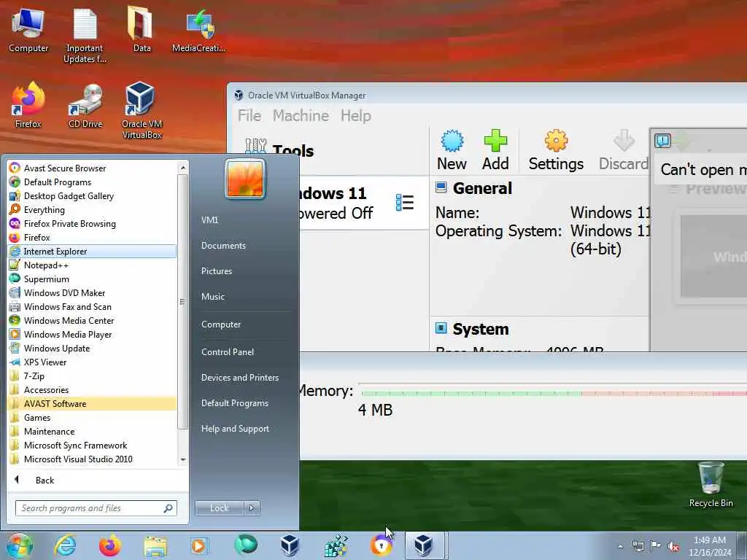Image resolution: width=747 pixels, height=560 pixels.
Task: Open Settings gear in VirtualBox toolbar
Action: [556, 150]
